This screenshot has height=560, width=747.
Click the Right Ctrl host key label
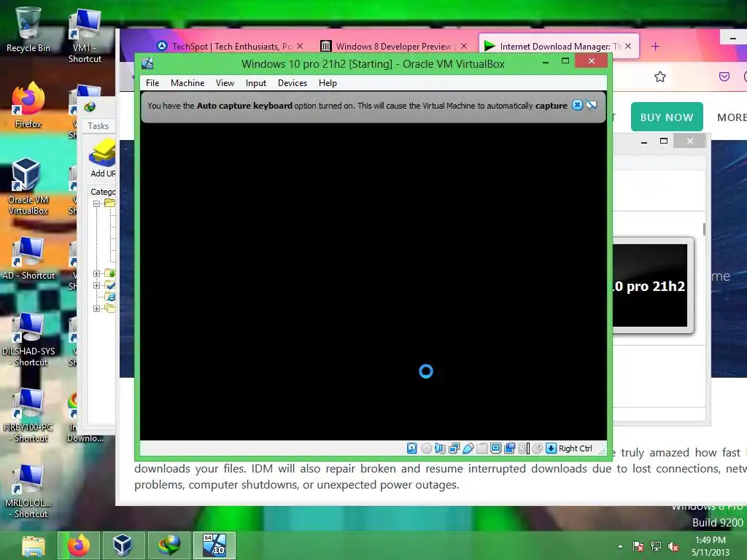pyautogui.click(x=575, y=448)
